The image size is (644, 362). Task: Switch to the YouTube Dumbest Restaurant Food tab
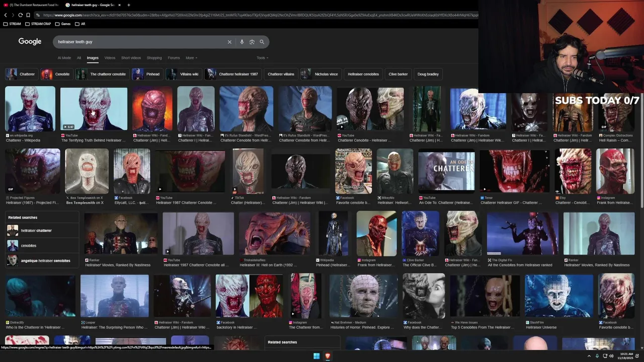coord(31,5)
